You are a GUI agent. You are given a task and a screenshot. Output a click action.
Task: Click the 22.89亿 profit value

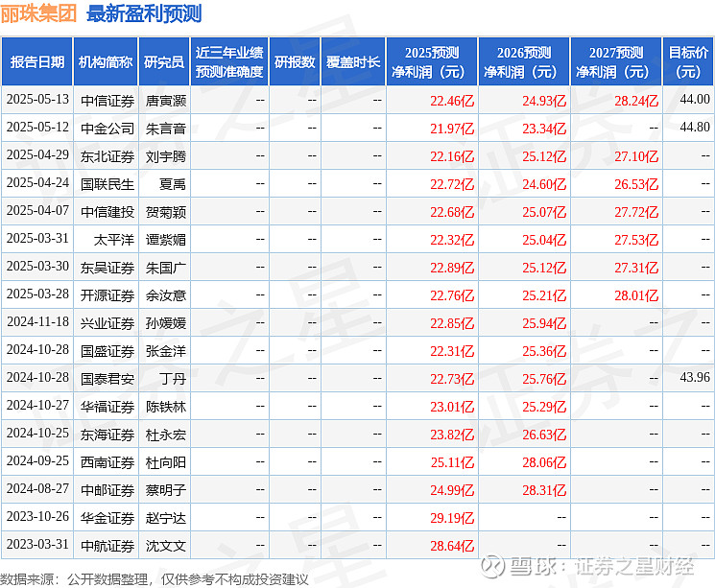(452, 268)
